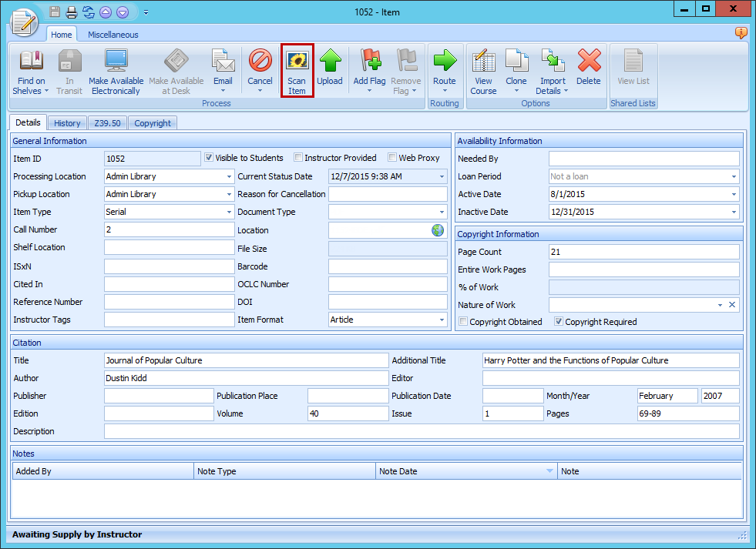Click the globe icon in Location field
Viewport: 756px width, 549px height.
(x=438, y=230)
